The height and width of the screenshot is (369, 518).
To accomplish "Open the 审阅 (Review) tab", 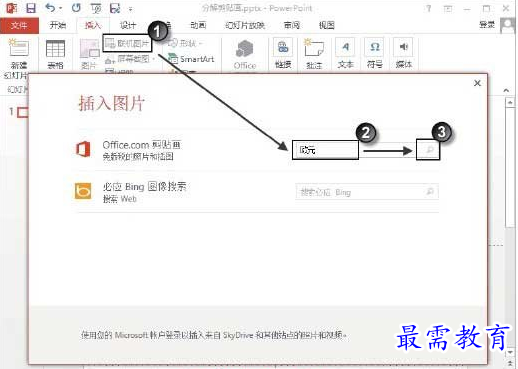I will coord(292,25).
